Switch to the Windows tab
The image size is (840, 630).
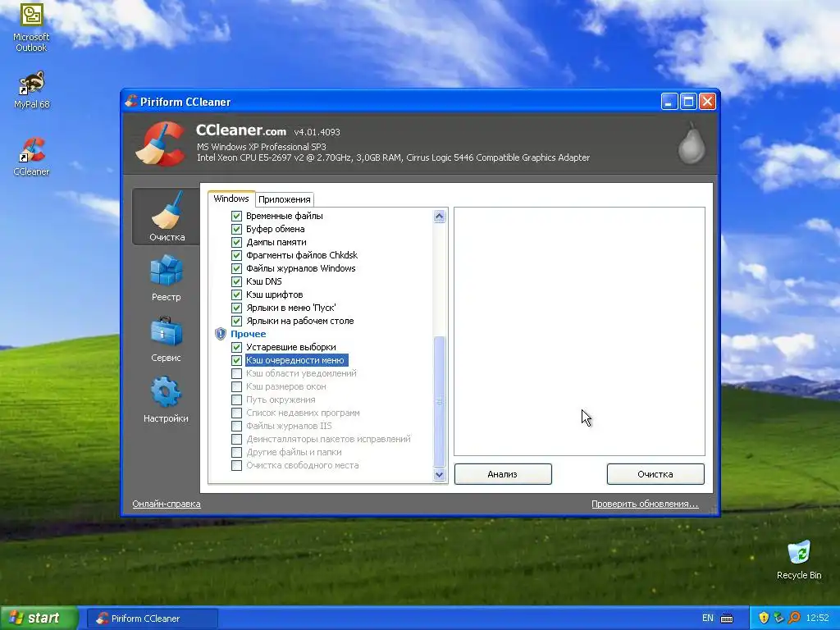[231, 199]
